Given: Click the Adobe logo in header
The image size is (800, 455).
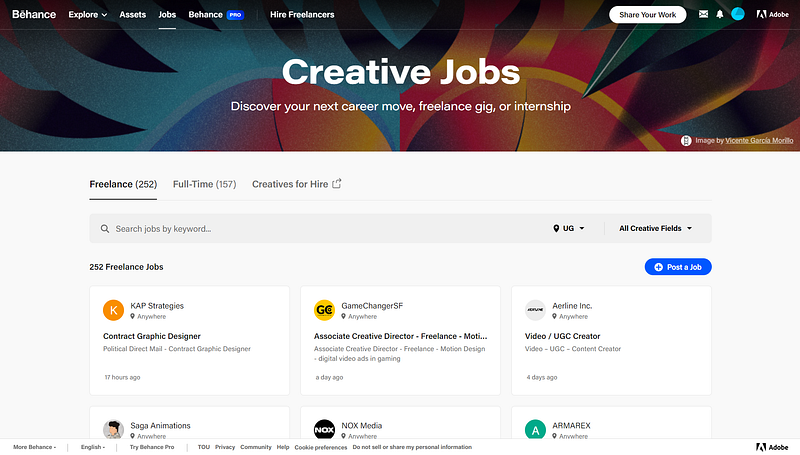Looking at the screenshot, I should click(772, 14).
